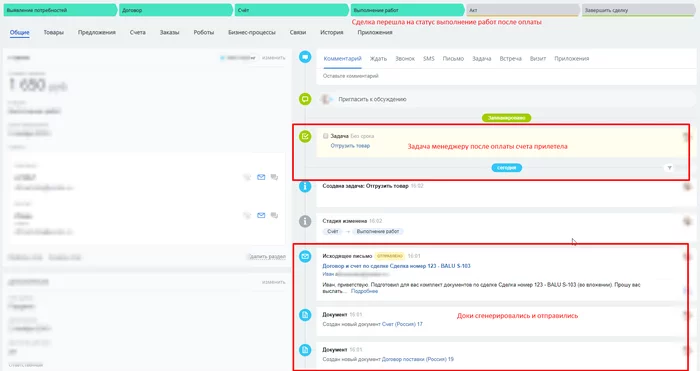The image size is (700, 371).
Task: Tick the checkbox of the Задача entry
Action: point(325,136)
